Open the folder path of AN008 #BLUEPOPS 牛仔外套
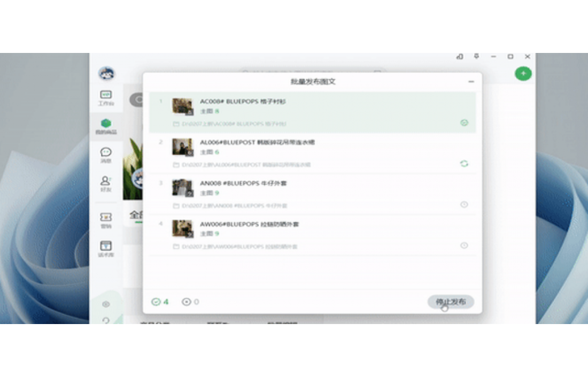 (x=230, y=206)
